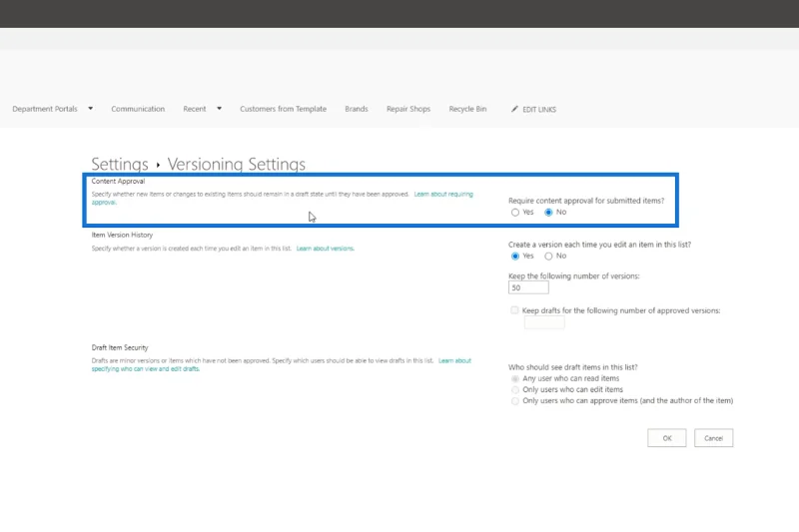The image size is (799, 532).
Task: Click the pencil icon next to EDIT LINKS
Action: [514, 109]
